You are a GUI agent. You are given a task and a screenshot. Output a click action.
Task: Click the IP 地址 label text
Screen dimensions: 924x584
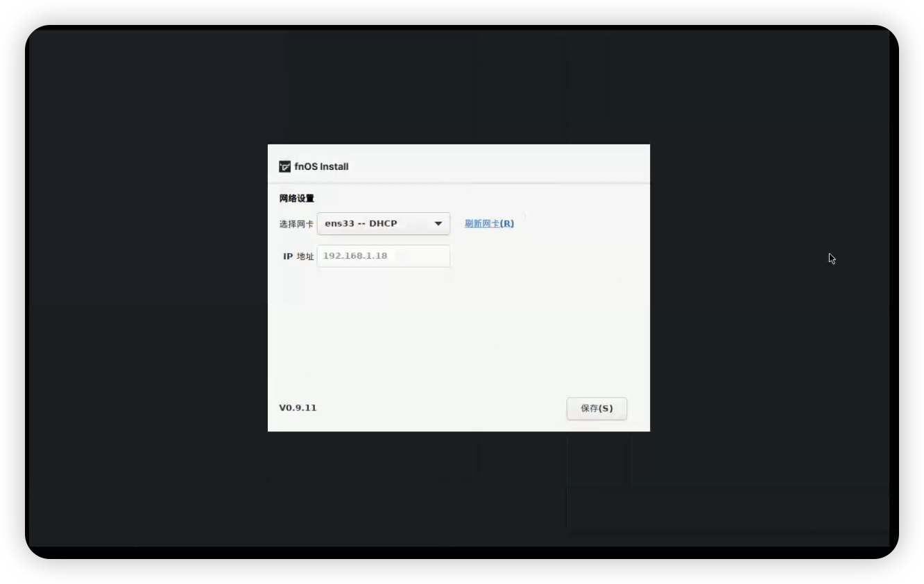[298, 257]
